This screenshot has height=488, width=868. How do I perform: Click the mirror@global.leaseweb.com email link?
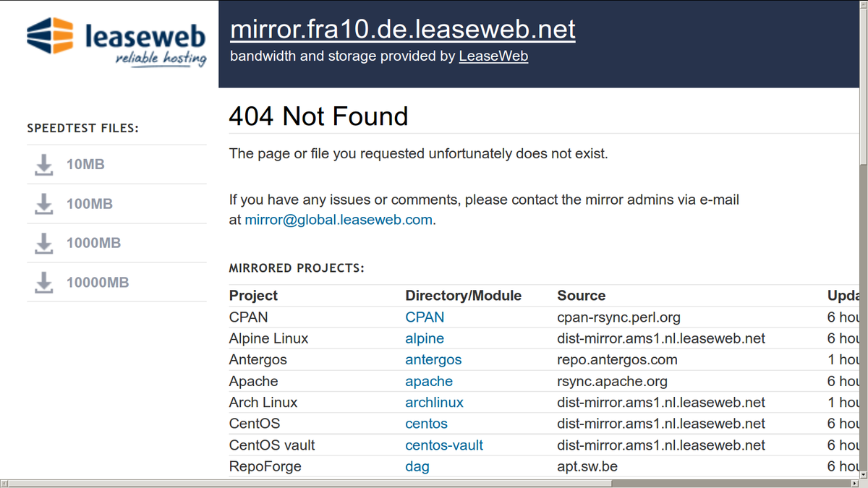(339, 220)
